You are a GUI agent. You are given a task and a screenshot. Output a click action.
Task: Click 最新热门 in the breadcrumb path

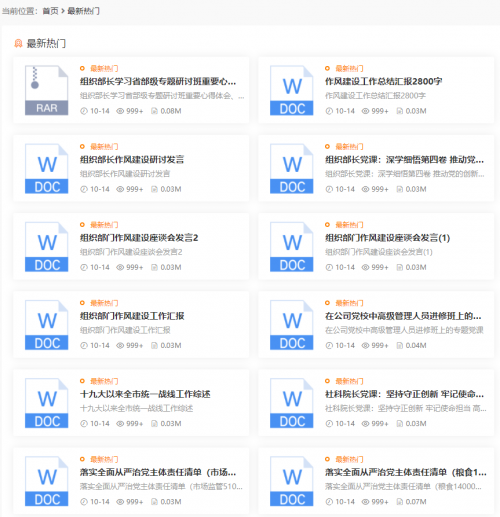[83, 11]
